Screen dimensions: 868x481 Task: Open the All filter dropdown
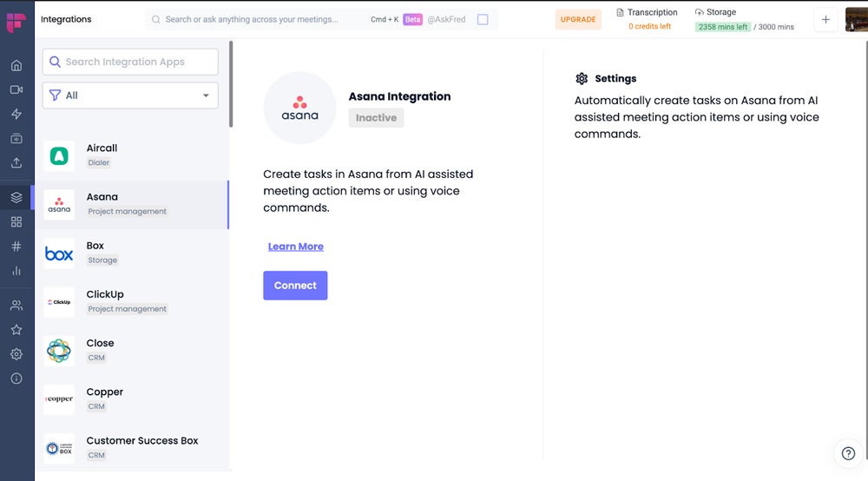(x=131, y=96)
